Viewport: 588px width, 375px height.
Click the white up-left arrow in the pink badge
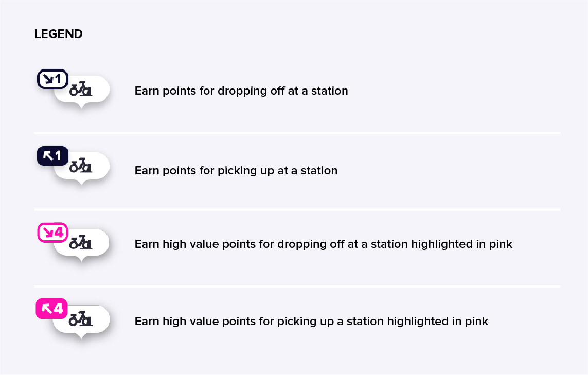pyautogui.click(x=46, y=309)
